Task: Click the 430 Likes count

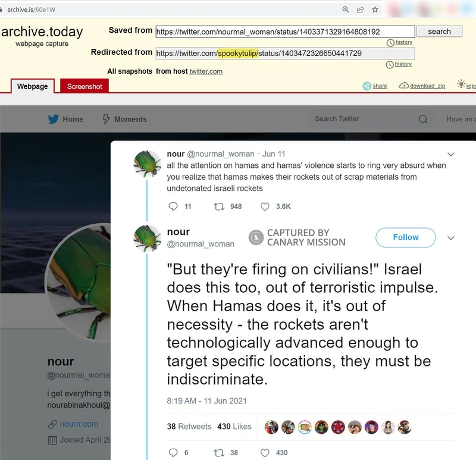Action: pyautogui.click(x=234, y=426)
